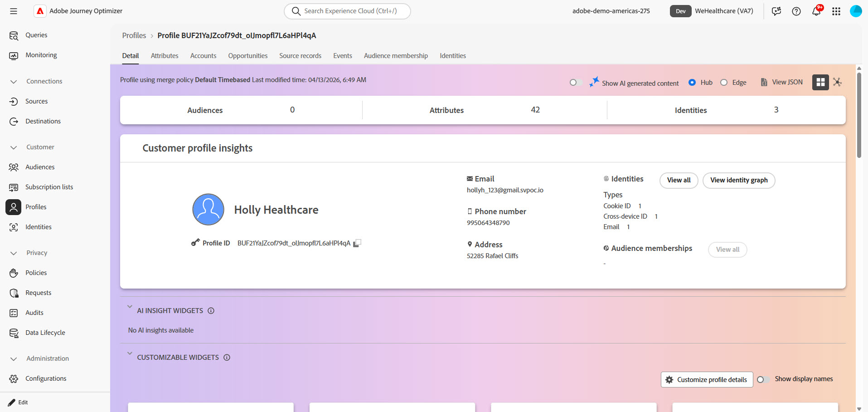
Task: Show info for AI Insight Widgets
Action: tap(211, 311)
